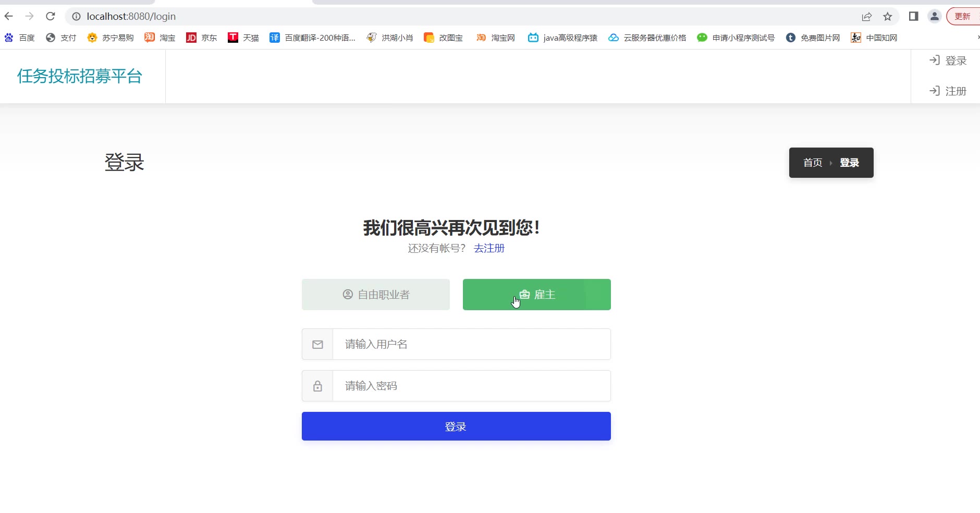Click the 请输入密码 password field

click(472, 386)
